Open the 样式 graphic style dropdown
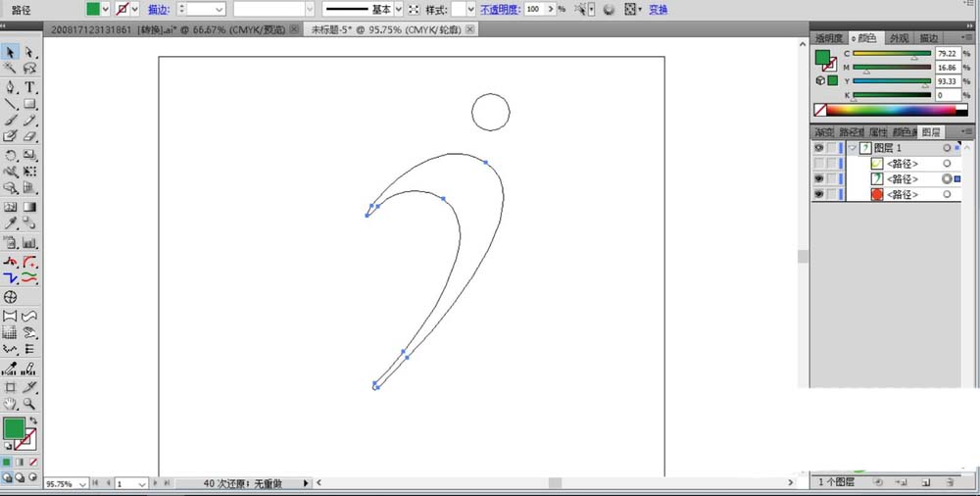The image size is (980, 496). pos(470,10)
